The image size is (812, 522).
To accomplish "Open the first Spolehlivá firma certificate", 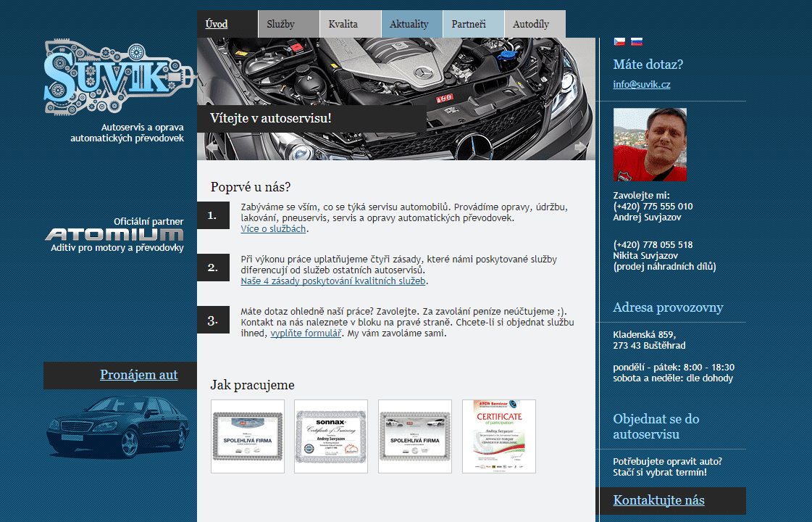I will pyautogui.click(x=248, y=436).
